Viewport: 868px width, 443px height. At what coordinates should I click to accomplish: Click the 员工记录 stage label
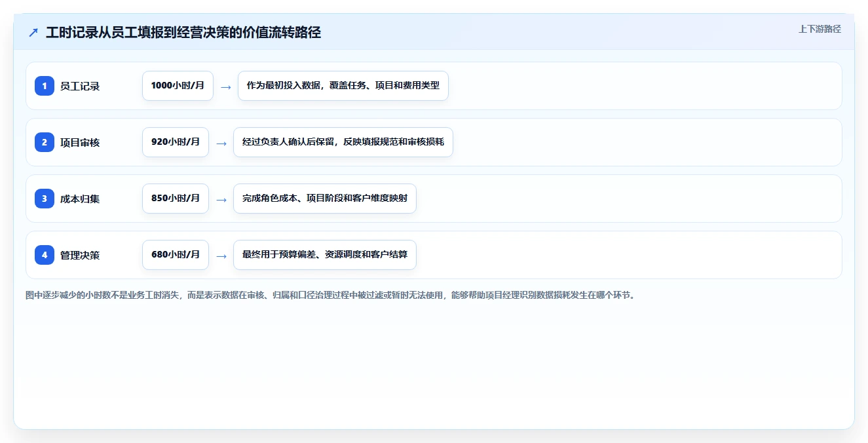click(x=80, y=86)
